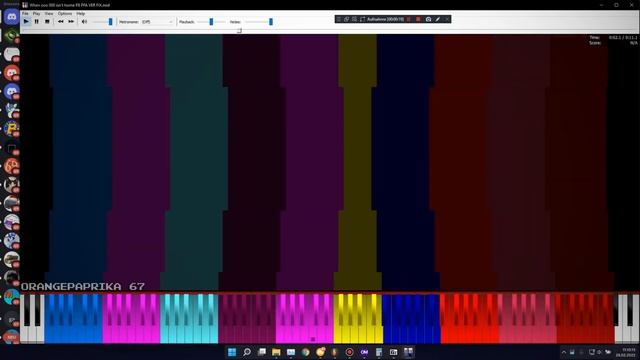The image size is (640, 360).
Task: Open the Windows Start menu
Action: tap(232, 352)
